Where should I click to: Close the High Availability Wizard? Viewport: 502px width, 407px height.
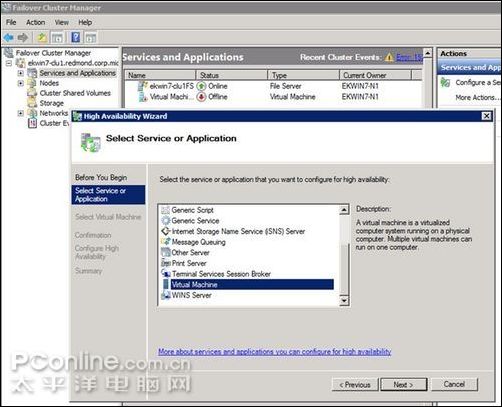(x=486, y=116)
